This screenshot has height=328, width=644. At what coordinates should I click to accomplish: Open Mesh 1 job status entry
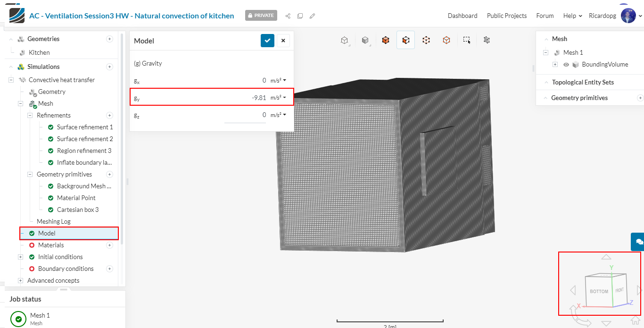coord(65,319)
